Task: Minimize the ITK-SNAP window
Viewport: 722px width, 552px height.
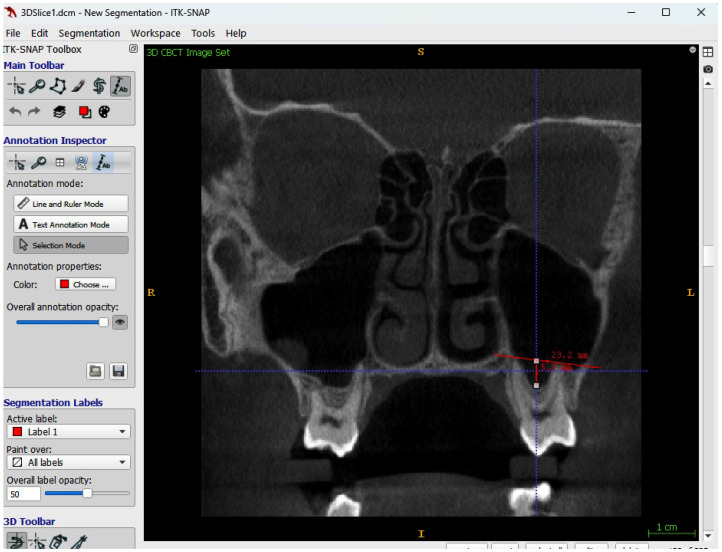Action: coord(631,12)
